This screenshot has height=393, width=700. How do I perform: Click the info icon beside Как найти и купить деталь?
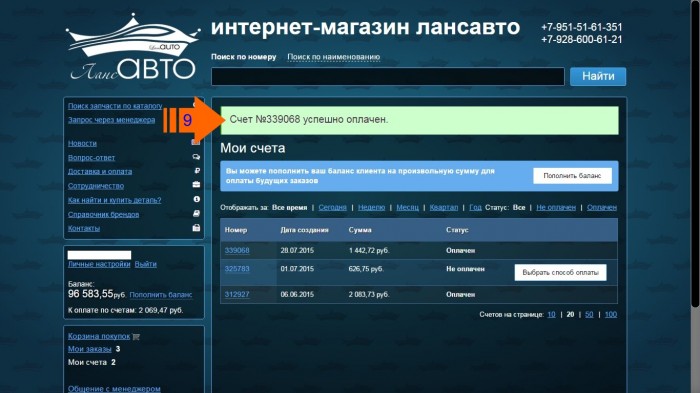coord(196,199)
